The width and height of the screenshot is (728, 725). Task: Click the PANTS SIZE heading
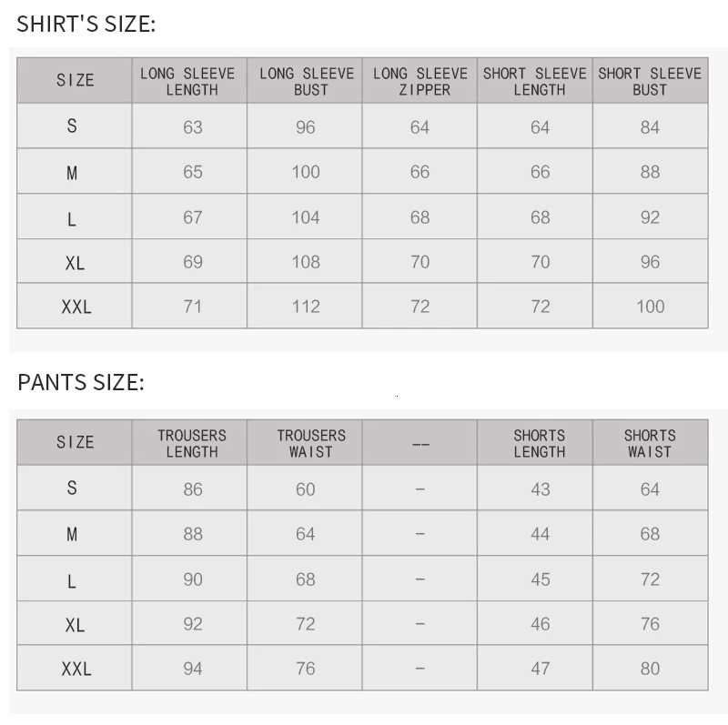(x=81, y=382)
